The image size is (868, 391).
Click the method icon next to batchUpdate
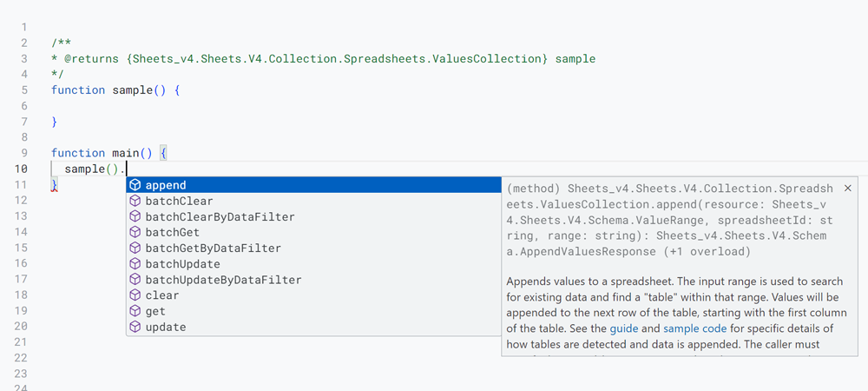135,264
